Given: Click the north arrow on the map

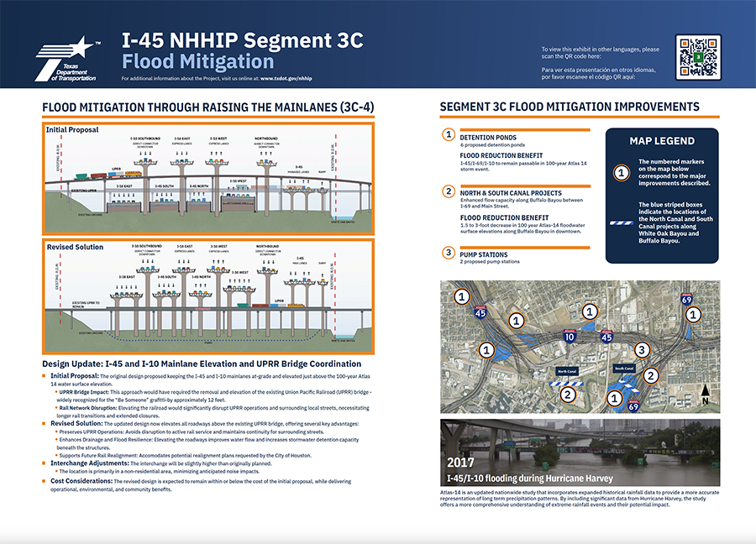Looking at the screenshot, I should click(706, 394).
